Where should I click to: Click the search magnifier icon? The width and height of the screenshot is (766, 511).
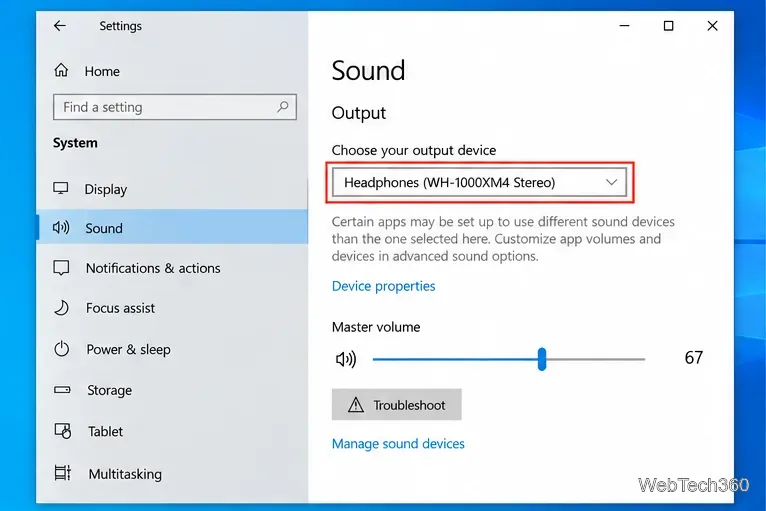click(282, 106)
